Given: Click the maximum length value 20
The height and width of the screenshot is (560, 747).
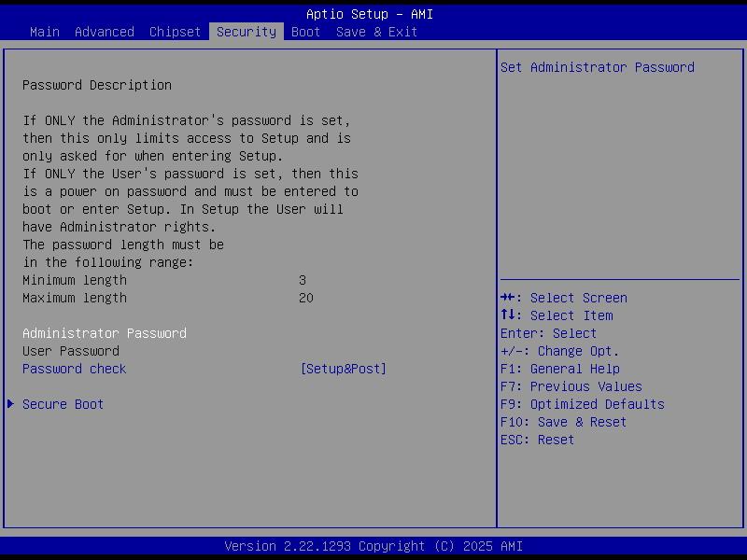Looking at the screenshot, I should (306, 298).
